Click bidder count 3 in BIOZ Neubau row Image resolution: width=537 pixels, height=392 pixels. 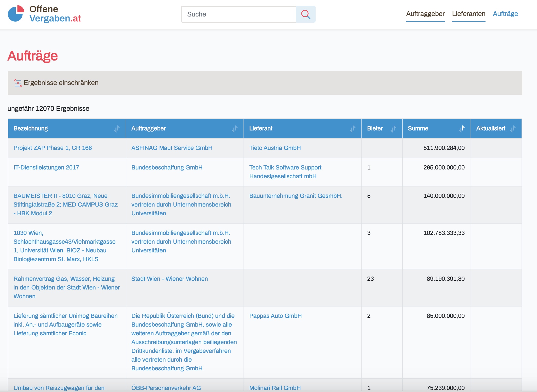369,233
